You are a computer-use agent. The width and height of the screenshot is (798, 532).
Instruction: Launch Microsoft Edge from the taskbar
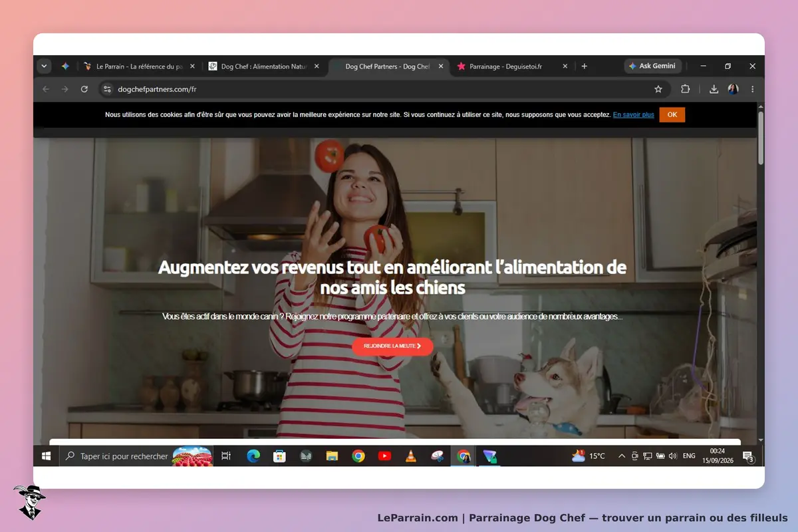point(253,456)
